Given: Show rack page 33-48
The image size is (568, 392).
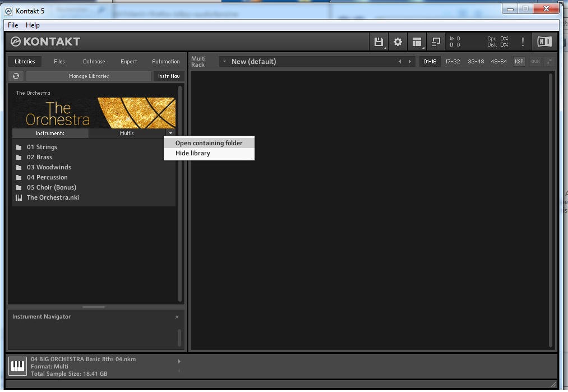Looking at the screenshot, I should tap(475, 62).
